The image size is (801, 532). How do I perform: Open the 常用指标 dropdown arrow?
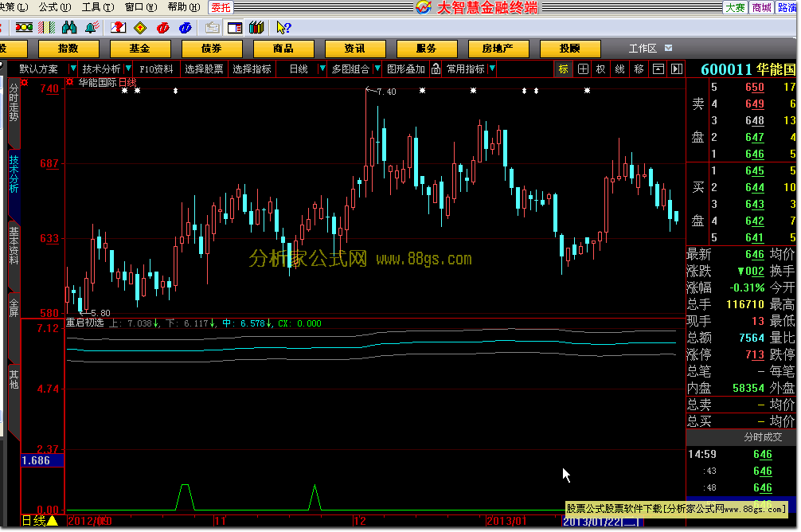pos(492,68)
